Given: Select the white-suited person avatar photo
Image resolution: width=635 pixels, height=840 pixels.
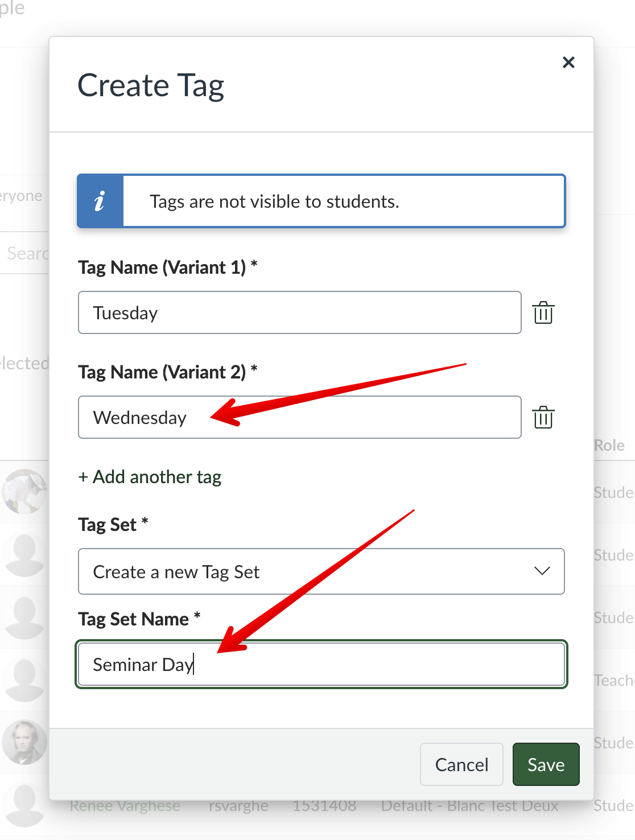Looking at the screenshot, I should [24, 491].
